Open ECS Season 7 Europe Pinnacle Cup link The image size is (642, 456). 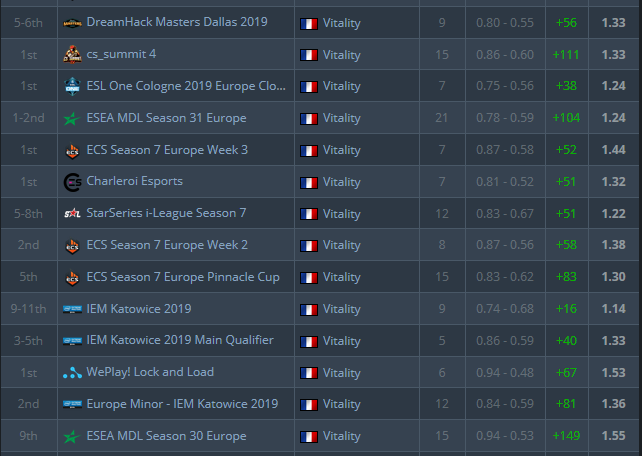coord(183,277)
